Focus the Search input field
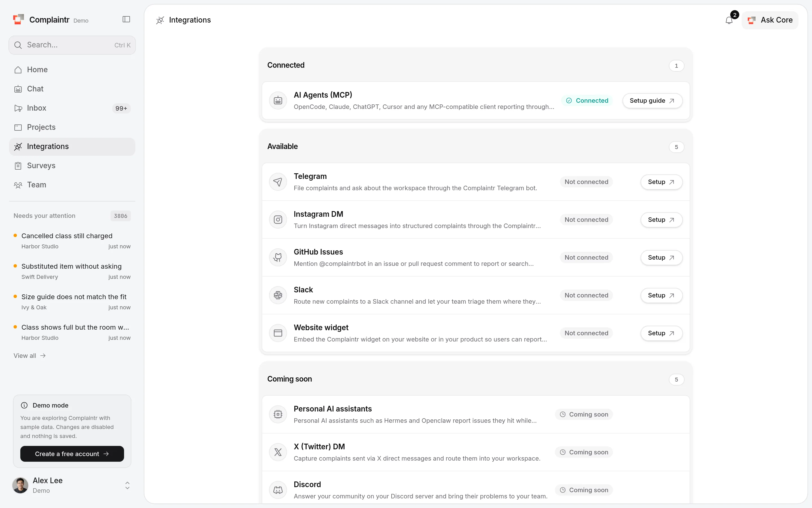Viewport: 812px width, 508px height. tap(72, 45)
